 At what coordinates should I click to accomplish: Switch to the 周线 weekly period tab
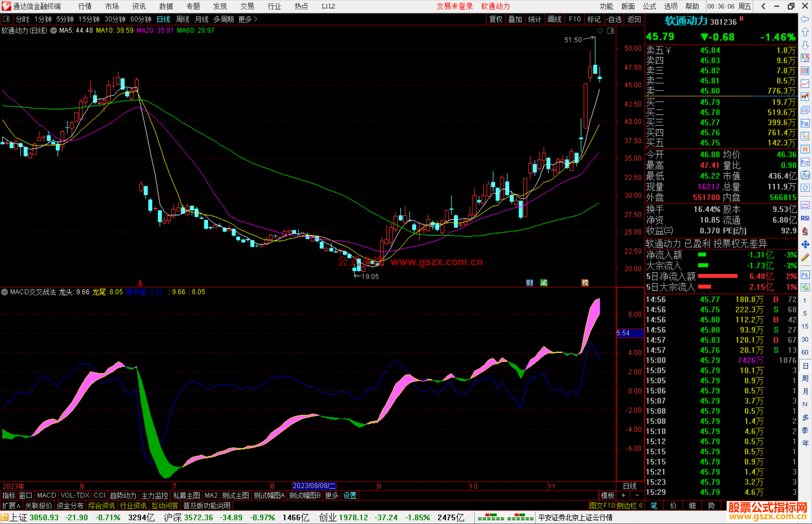[x=183, y=19]
